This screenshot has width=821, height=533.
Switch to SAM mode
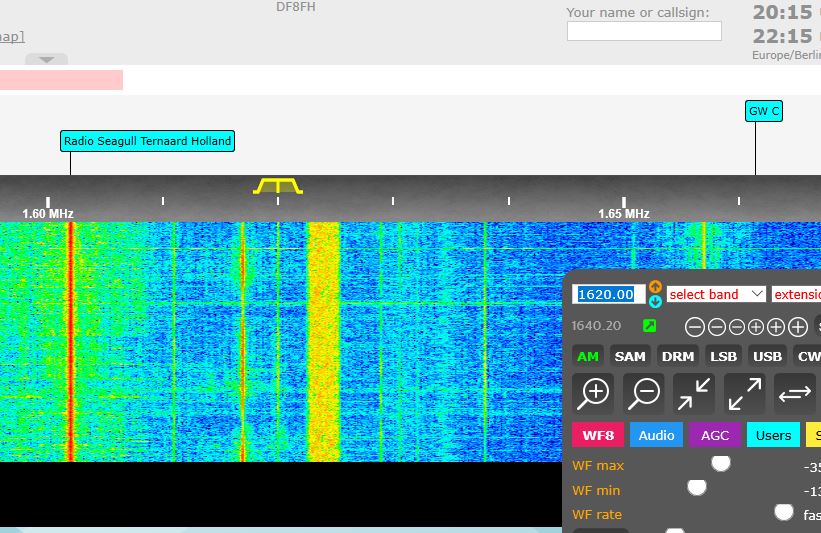pos(630,356)
